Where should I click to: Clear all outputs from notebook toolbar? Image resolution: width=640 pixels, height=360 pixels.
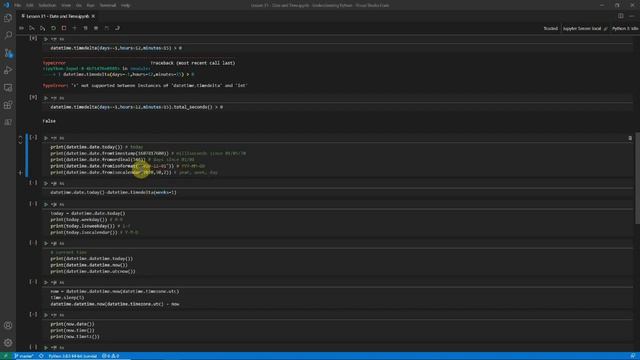click(85, 28)
